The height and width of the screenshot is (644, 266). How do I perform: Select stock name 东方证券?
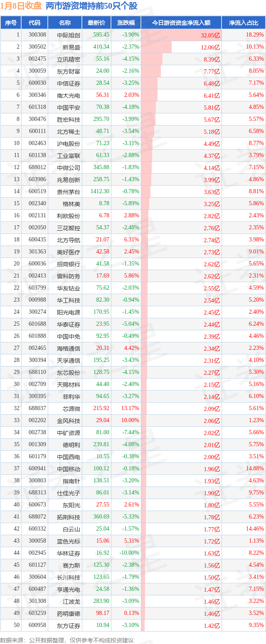69,626
